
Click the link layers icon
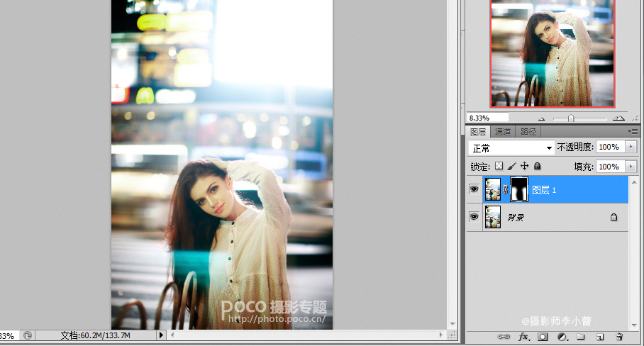pyautogui.click(x=503, y=337)
